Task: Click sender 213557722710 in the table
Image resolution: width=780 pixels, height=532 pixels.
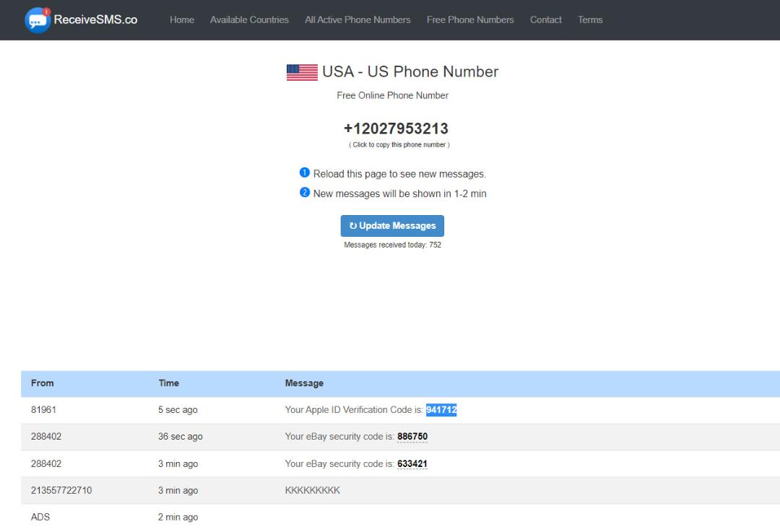Action: [x=61, y=490]
